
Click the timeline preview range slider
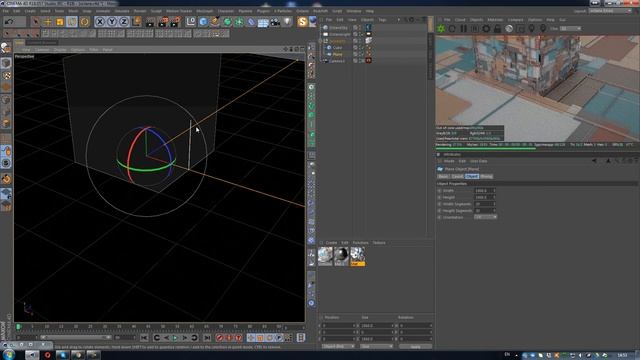[x=76, y=338]
